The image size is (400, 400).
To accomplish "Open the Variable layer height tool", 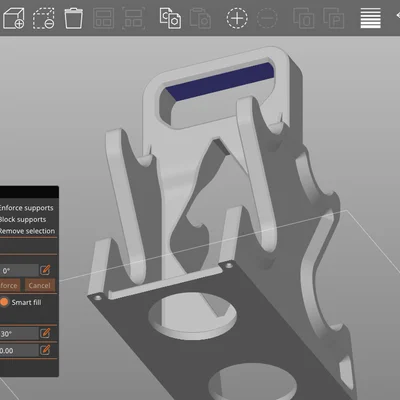I will coord(370,18).
